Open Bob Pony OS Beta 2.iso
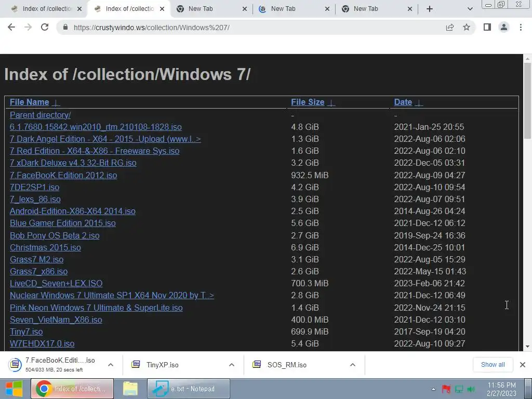The height and width of the screenshot is (399, 532). point(55,235)
